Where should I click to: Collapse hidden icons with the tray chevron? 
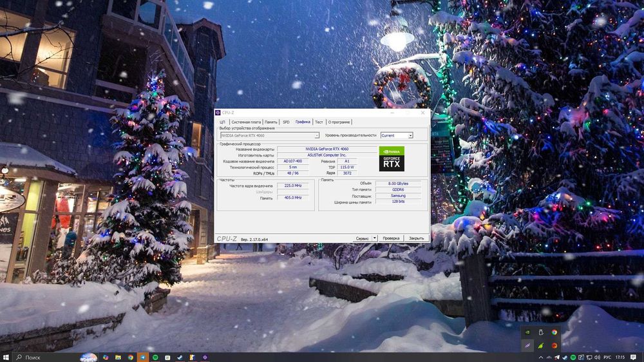[x=541, y=357]
